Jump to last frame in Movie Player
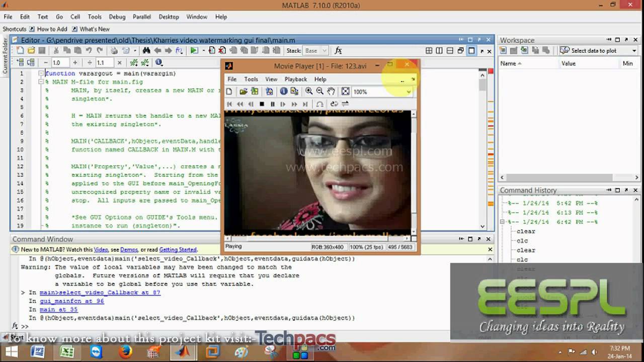This screenshot has height=362, width=644. (x=305, y=104)
